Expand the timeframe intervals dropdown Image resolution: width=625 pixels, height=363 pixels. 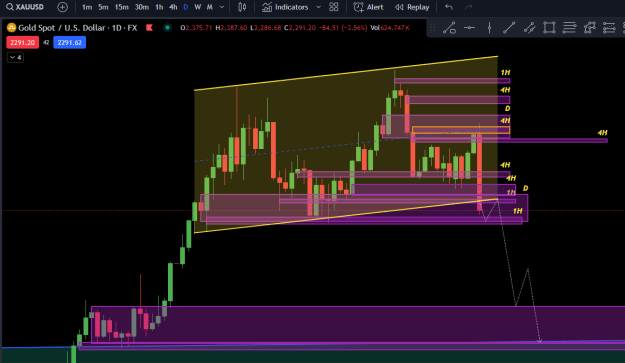pos(222,7)
